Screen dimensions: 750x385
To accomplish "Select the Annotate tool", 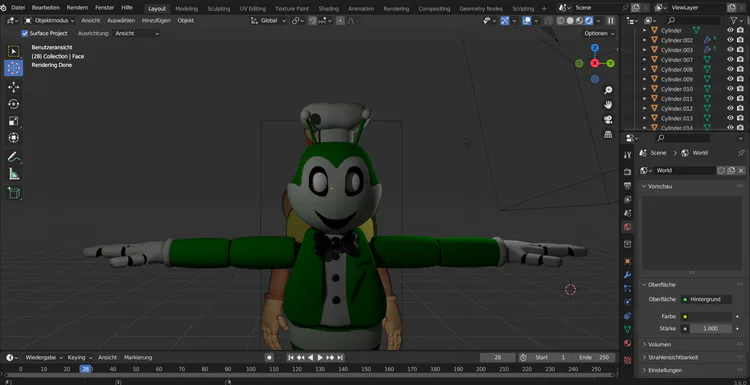I will point(13,157).
